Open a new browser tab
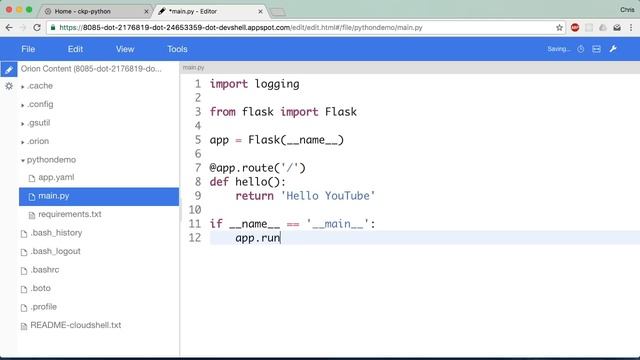 coord(278,12)
